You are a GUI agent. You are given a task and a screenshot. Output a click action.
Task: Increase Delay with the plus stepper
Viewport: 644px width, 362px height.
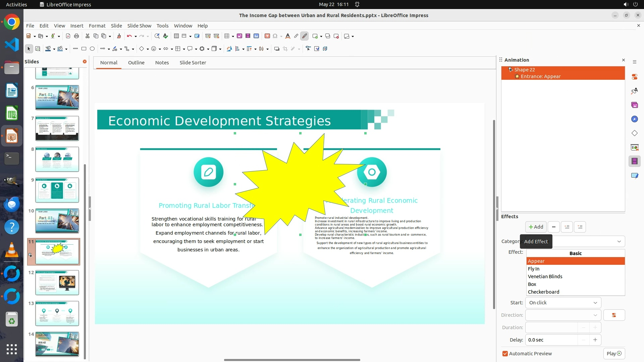click(595, 340)
